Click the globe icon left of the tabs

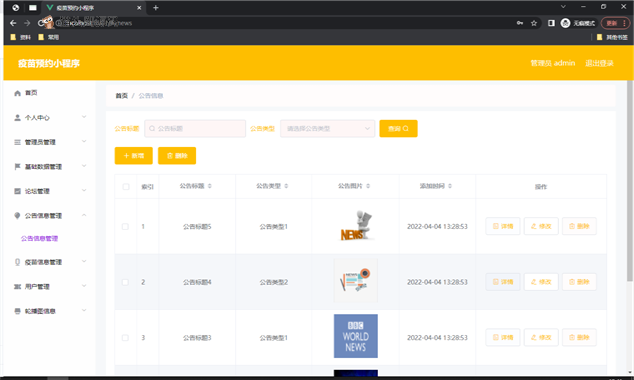click(15, 8)
